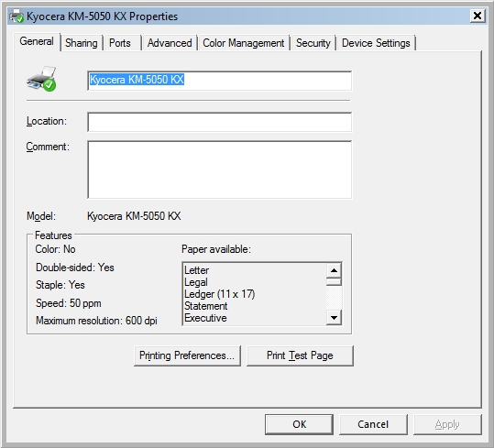The image size is (494, 448).
Task: Close the Properties dialog with the X button
Action: pyautogui.click(x=477, y=16)
